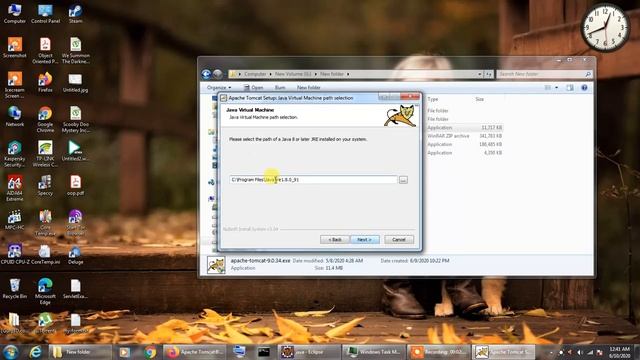
Task: Open TP-LINK Wireless desktop shortcut
Action: tap(45, 153)
